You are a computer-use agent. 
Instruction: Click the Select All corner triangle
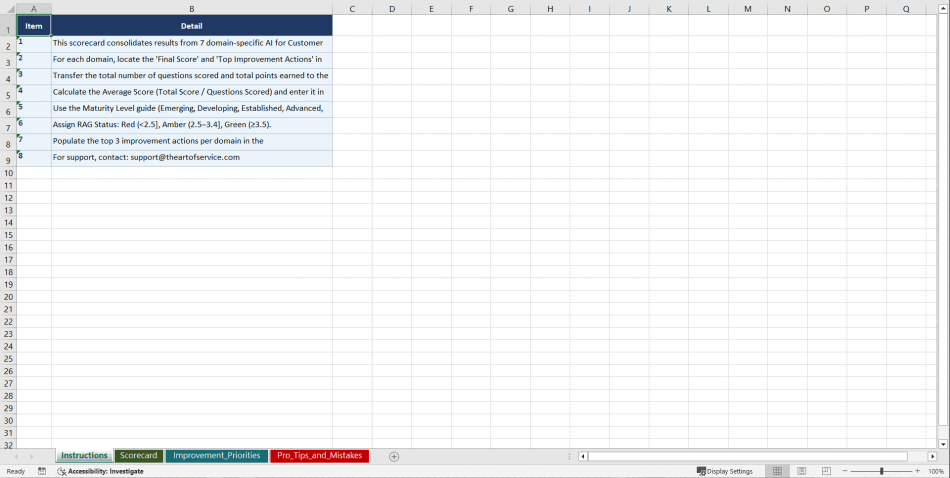point(8,9)
